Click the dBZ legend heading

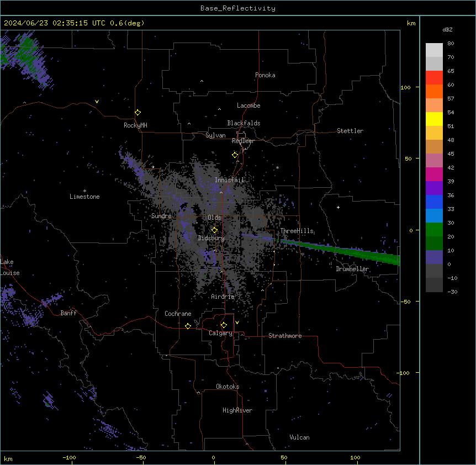coord(447,29)
